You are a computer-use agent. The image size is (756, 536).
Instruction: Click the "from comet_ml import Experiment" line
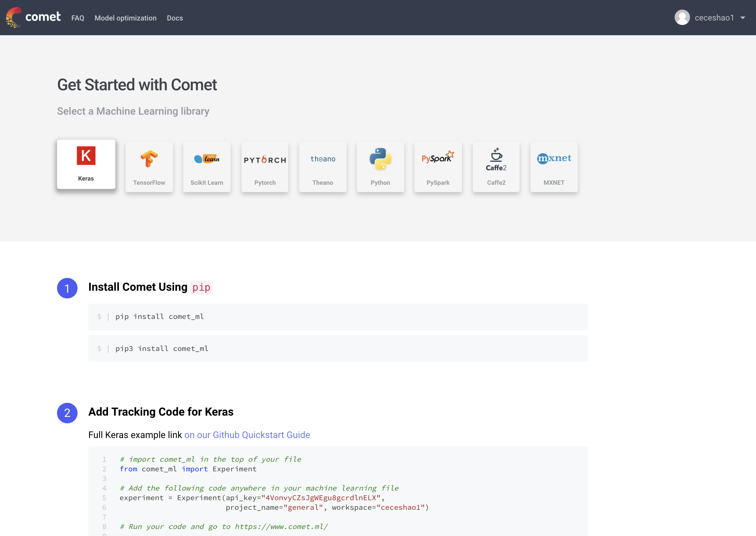[x=188, y=469]
